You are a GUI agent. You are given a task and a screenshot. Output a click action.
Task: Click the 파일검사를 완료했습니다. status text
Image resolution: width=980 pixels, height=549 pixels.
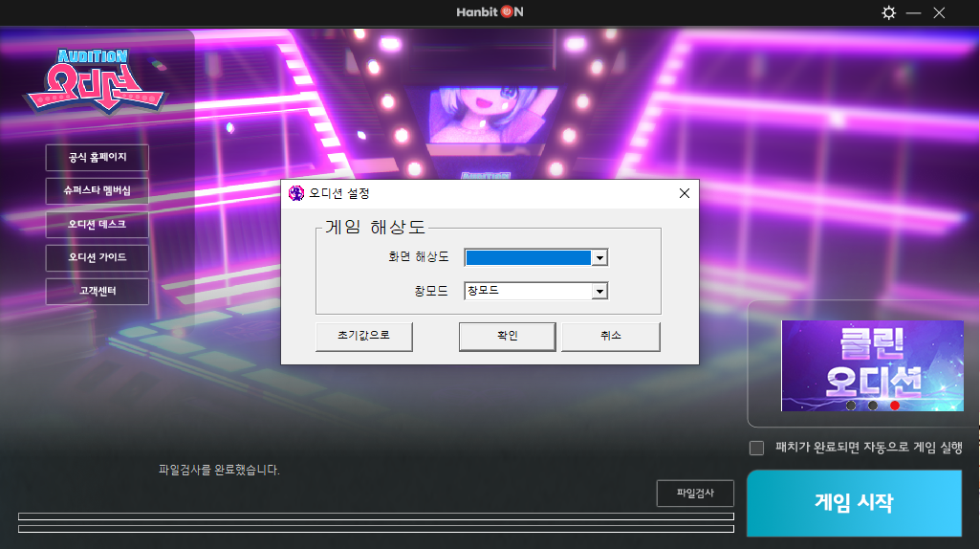point(219,470)
